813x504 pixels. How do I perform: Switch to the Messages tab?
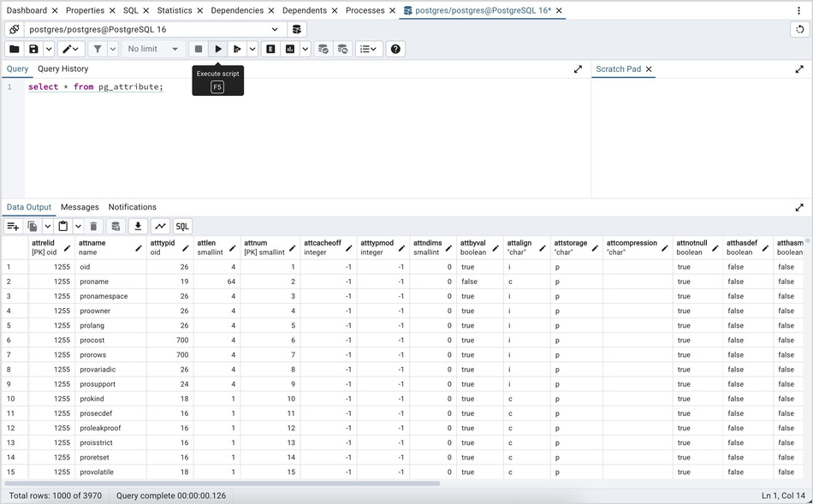click(79, 206)
